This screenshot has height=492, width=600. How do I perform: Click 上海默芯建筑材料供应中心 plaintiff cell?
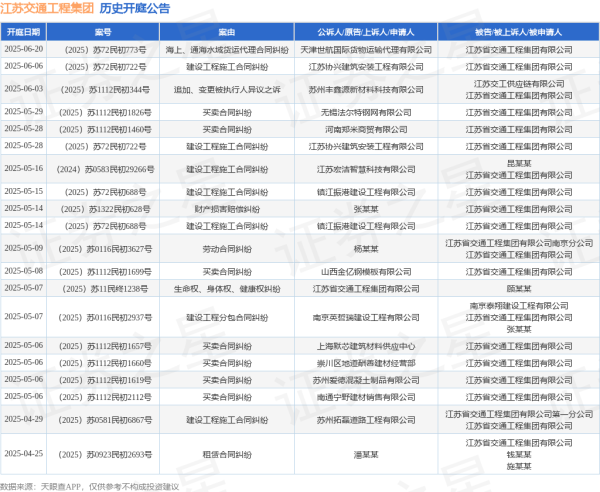(x=366, y=346)
